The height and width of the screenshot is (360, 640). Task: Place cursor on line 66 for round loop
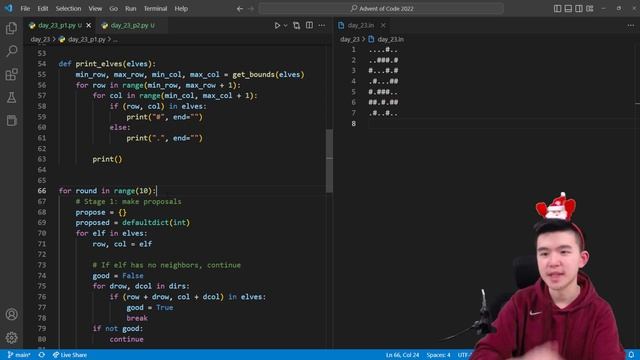coord(107,191)
